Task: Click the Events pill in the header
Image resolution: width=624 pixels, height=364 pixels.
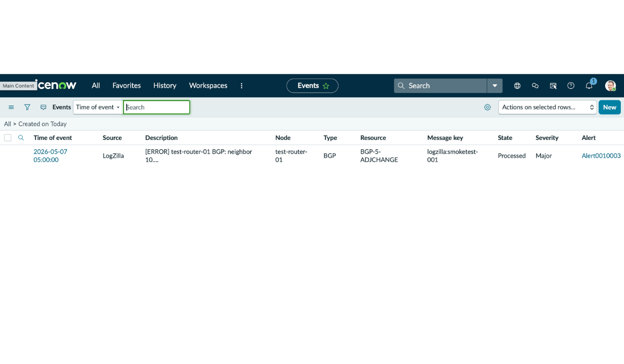Action: [x=313, y=86]
